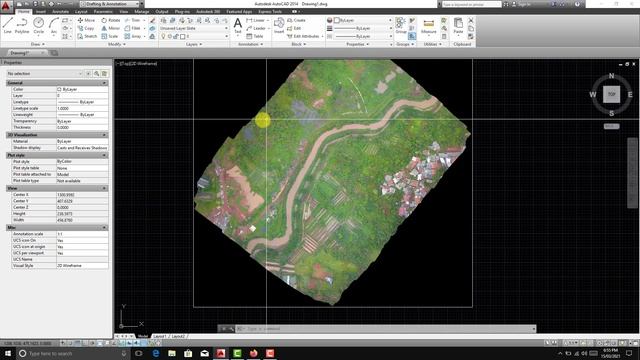640x360 pixels.
Task: Select the Polyline tool
Action: pos(22,25)
